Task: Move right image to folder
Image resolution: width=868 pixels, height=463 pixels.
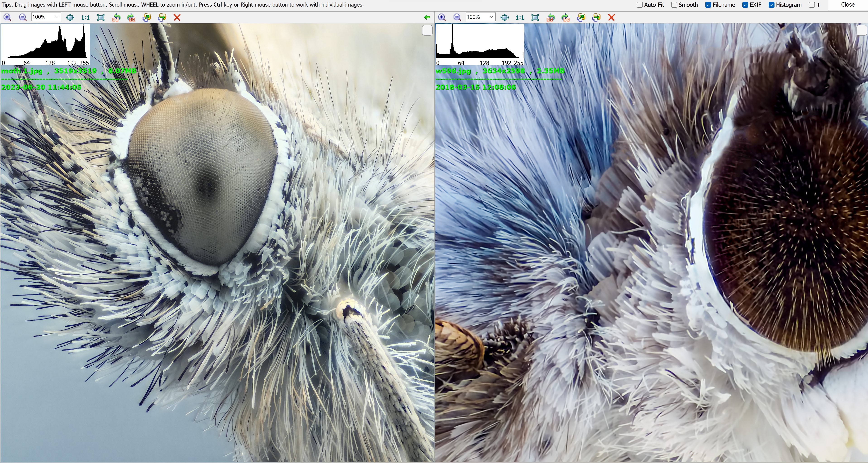Action: (596, 17)
